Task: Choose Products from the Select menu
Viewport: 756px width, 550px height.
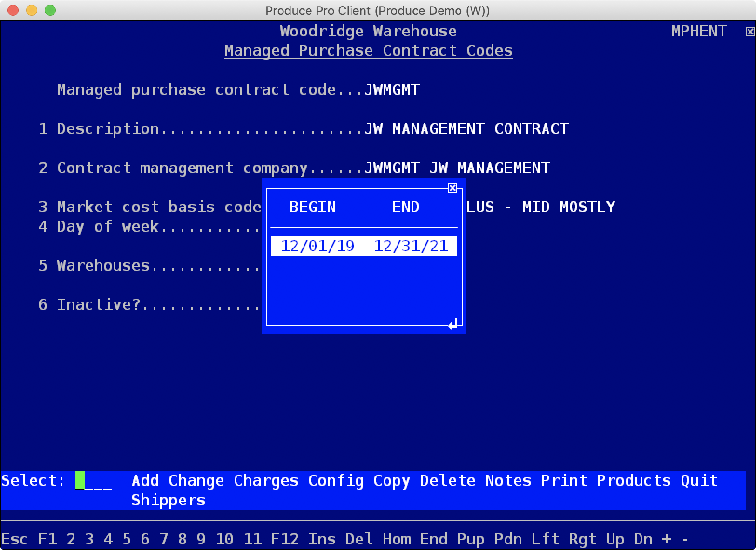Action: [634, 481]
